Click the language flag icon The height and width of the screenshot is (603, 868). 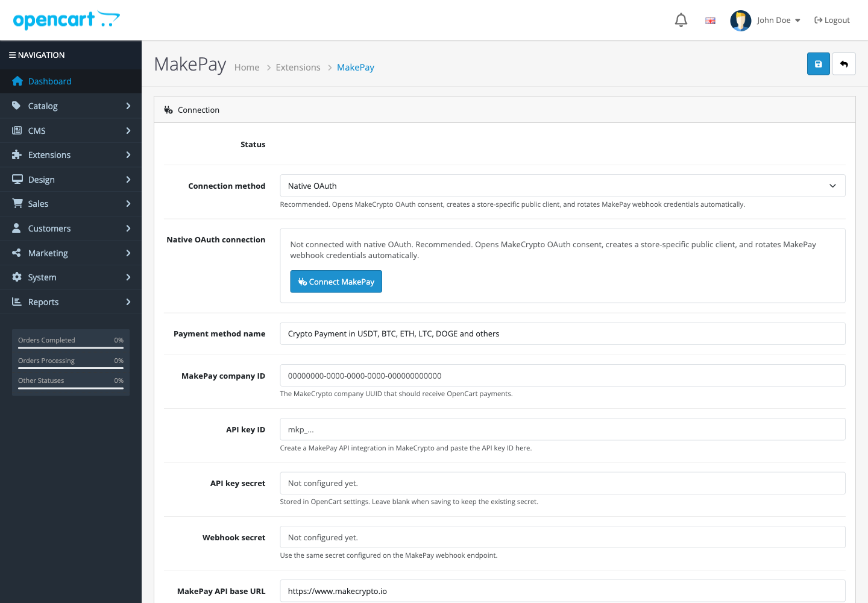711,21
